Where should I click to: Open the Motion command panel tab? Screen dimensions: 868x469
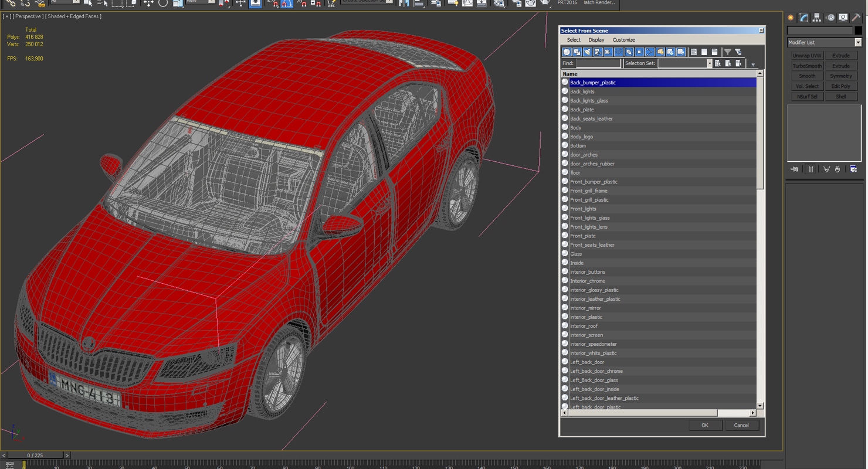pos(830,18)
